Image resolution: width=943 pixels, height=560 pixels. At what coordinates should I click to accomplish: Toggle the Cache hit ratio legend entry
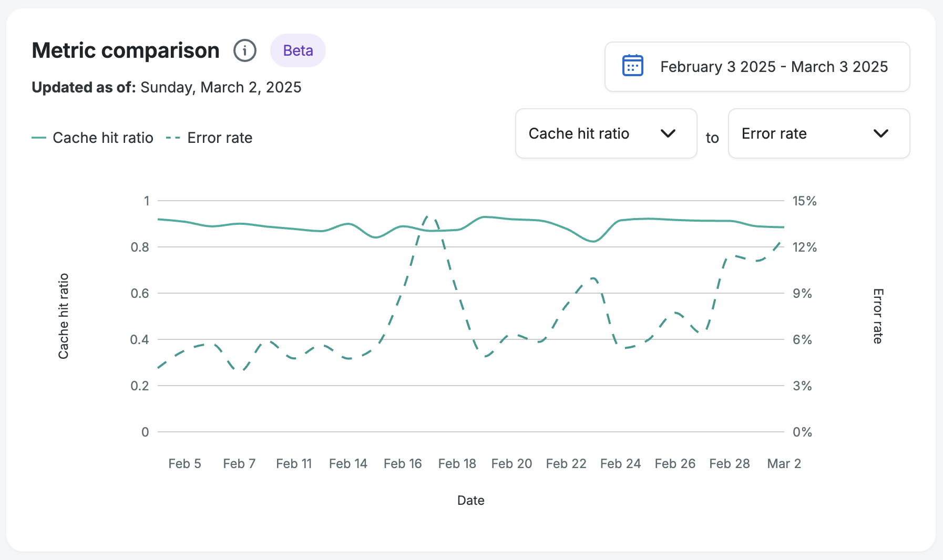pyautogui.click(x=102, y=137)
